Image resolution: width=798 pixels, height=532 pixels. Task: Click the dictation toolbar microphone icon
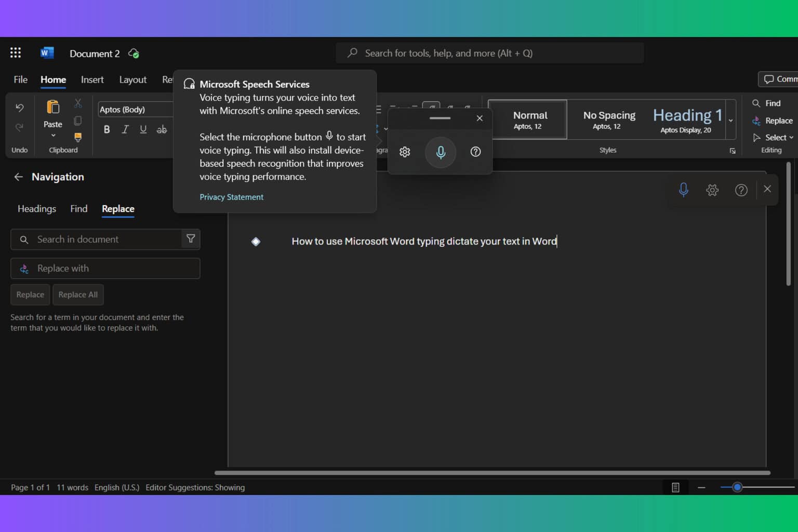tap(684, 190)
